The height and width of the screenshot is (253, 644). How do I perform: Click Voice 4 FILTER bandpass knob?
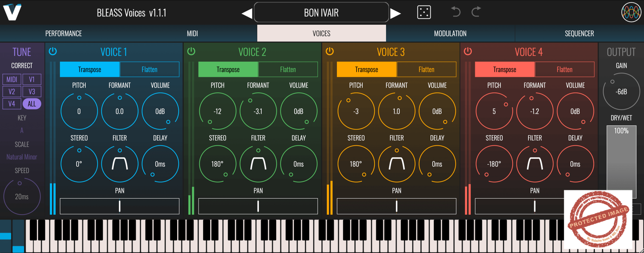click(535, 164)
